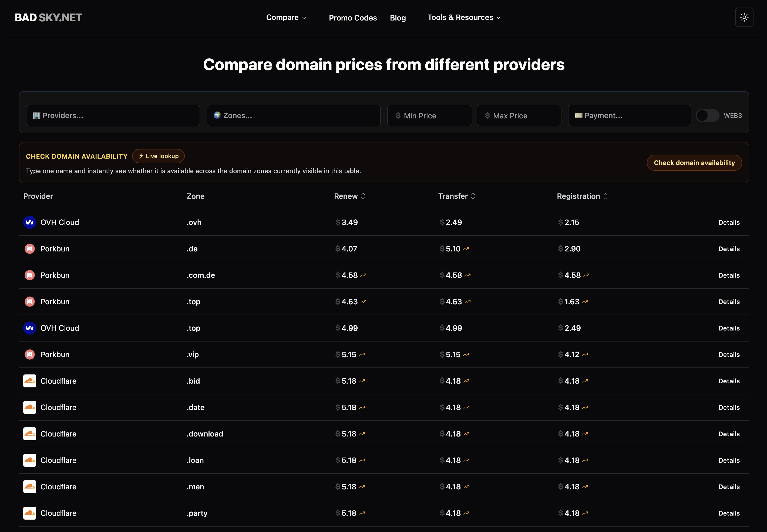Click the OVH Cloud logo in .ovh row

coord(30,222)
